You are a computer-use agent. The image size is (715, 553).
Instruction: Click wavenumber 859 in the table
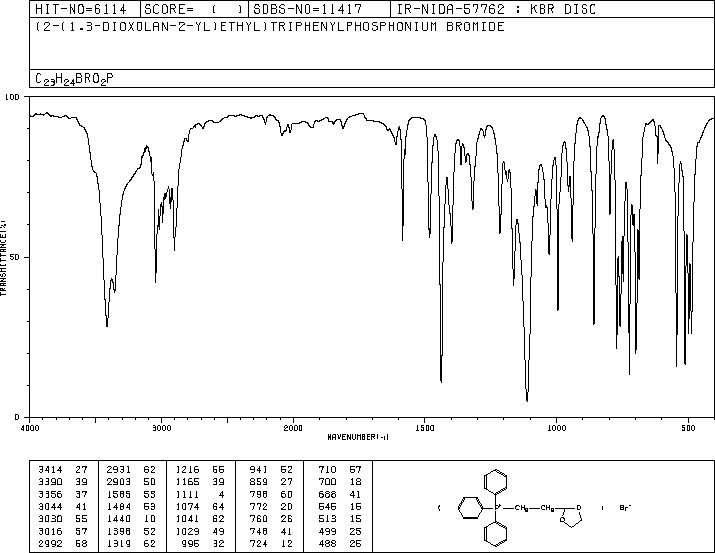tap(259, 481)
